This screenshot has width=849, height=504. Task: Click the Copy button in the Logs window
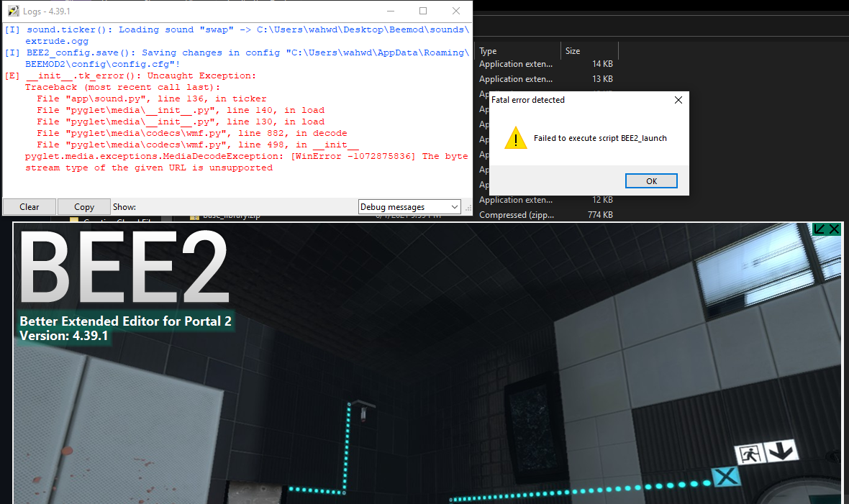point(83,206)
